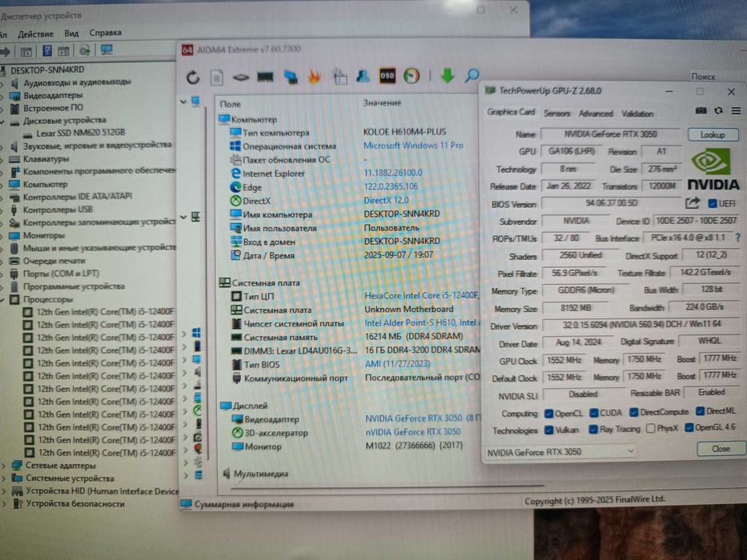Open GPU selection dropdown NVIDIA GeForce RTX 3050
The height and width of the screenshot is (560, 747).
pos(560,451)
